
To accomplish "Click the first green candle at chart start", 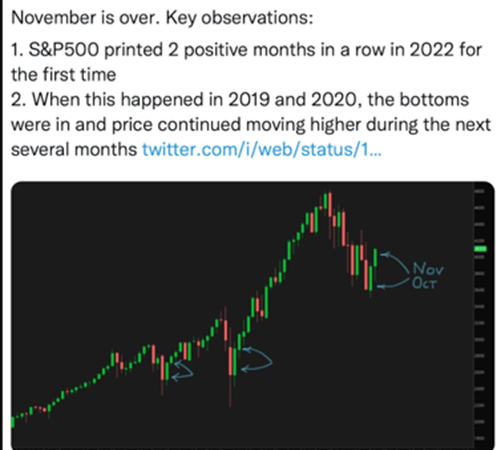I will [13, 422].
